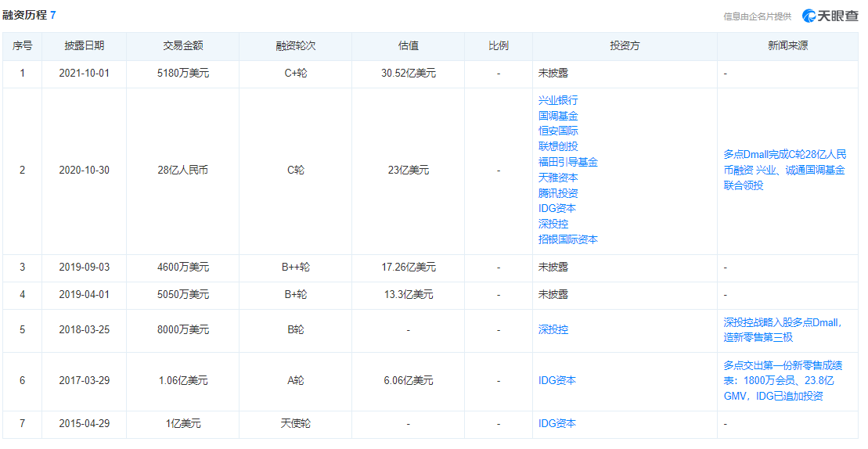Image resolution: width=868 pixels, height=449 pixels.
Task: Click the 估值 column header
Action: pyautogui.click(x=408, y=46)
